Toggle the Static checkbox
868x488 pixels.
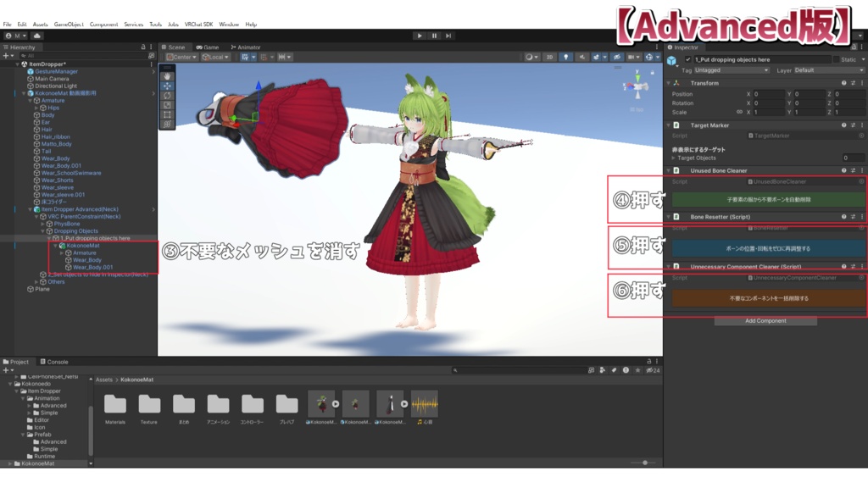click(836, 59)
